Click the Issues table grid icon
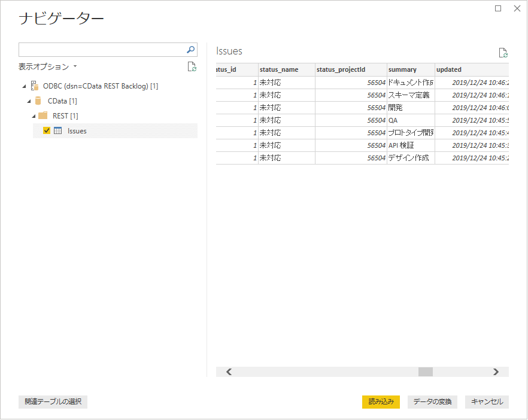The width and height of the screenshot is (528, 420). [x=57, y=130]
